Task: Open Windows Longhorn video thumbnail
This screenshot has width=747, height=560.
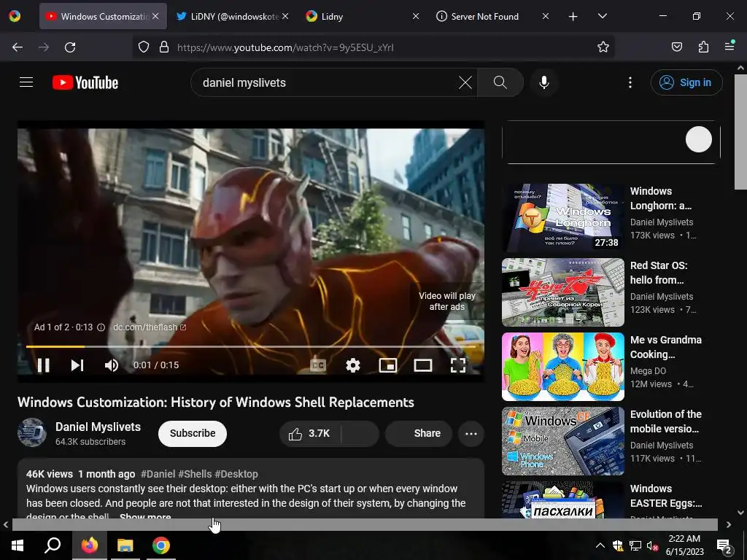Action: pos(563,218)
